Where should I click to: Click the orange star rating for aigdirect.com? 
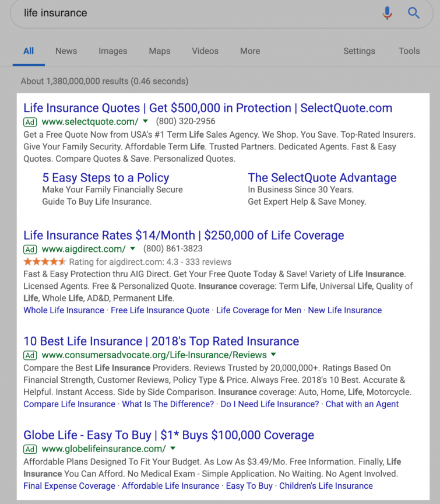[x=45, y=262]
